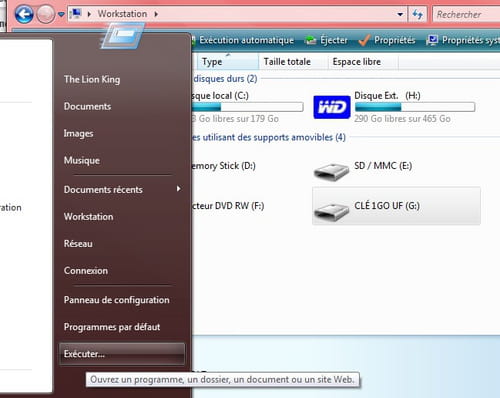Open the WD Disque Ext. (H:) drive icon
The width and height of the screenshot is (500, 398).
(x=332, y=107)
